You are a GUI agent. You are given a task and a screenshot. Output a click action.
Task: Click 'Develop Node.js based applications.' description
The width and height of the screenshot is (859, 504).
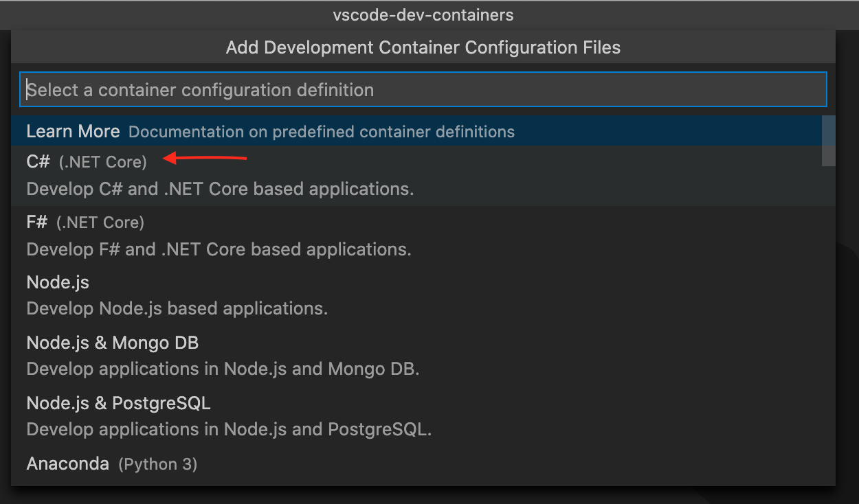click(177, 309)
